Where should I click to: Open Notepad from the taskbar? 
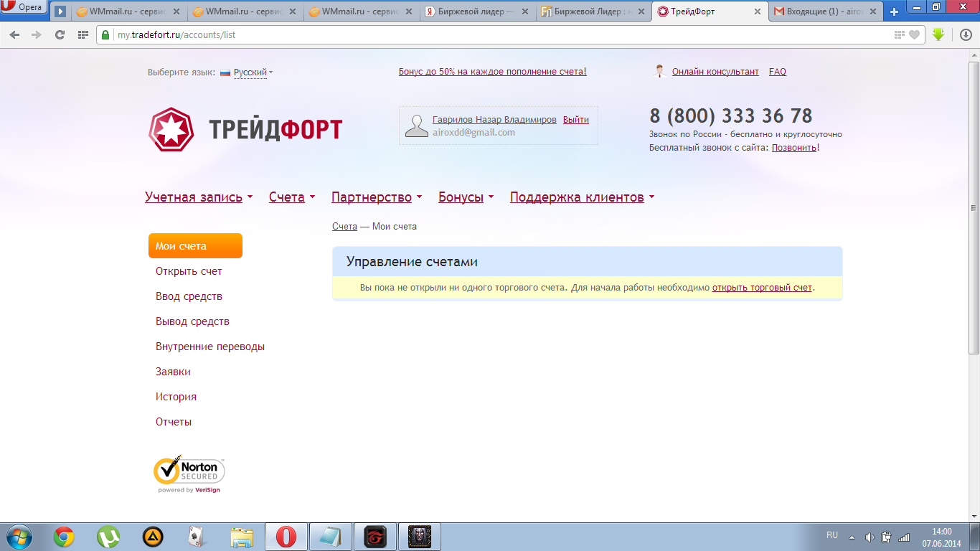(x=330, y=537)
